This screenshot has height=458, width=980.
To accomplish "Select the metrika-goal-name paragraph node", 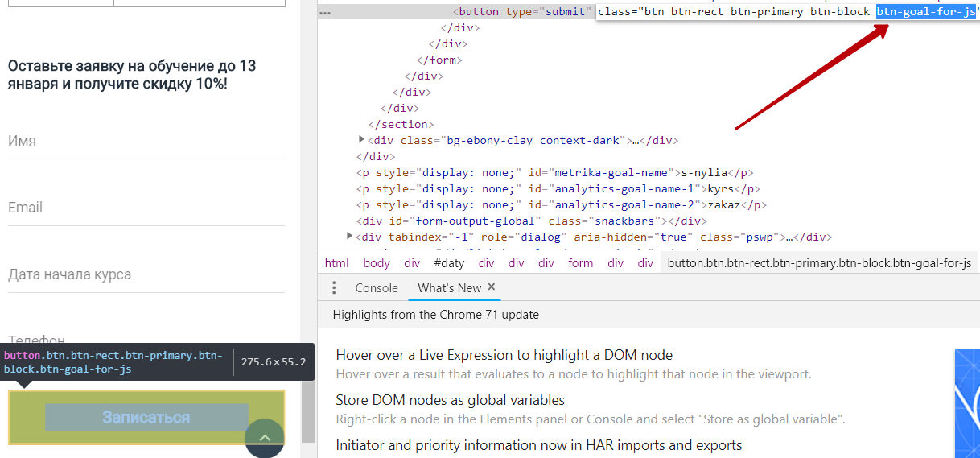I will point(554,172).
